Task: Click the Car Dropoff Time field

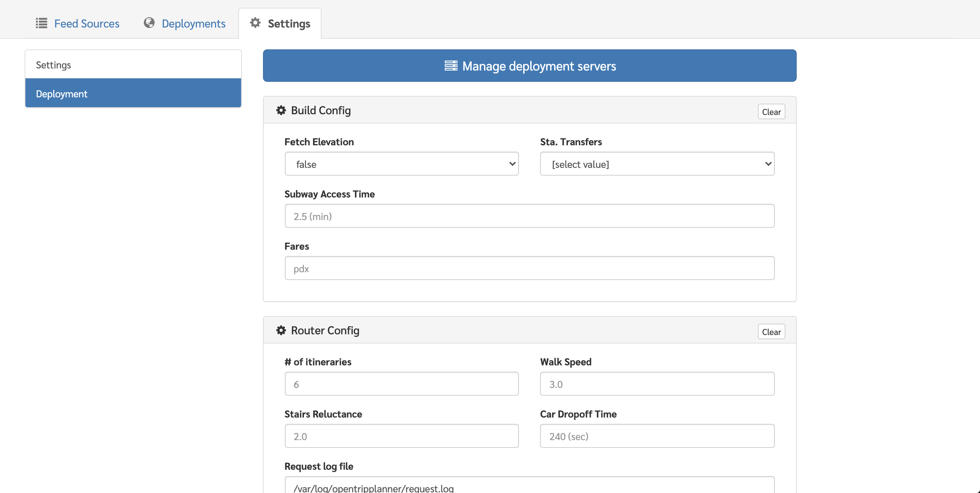Action: click(657, 436)
